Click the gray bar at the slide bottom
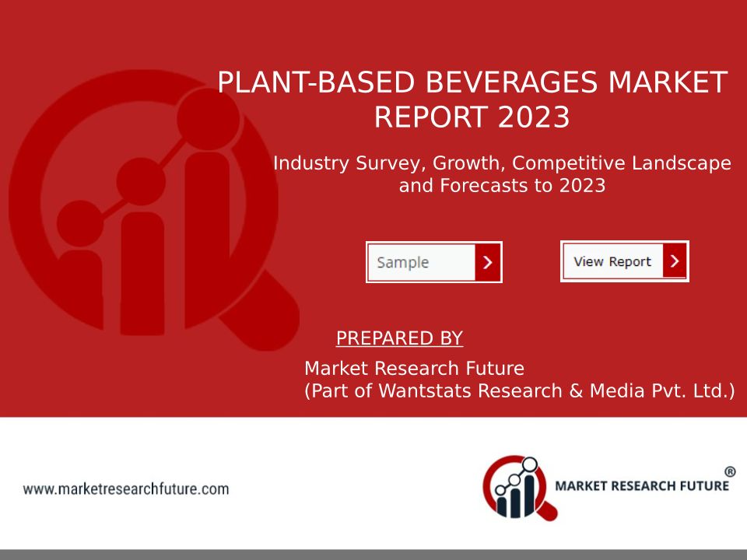This screenshot has width=747, height=560. (373, 554)
